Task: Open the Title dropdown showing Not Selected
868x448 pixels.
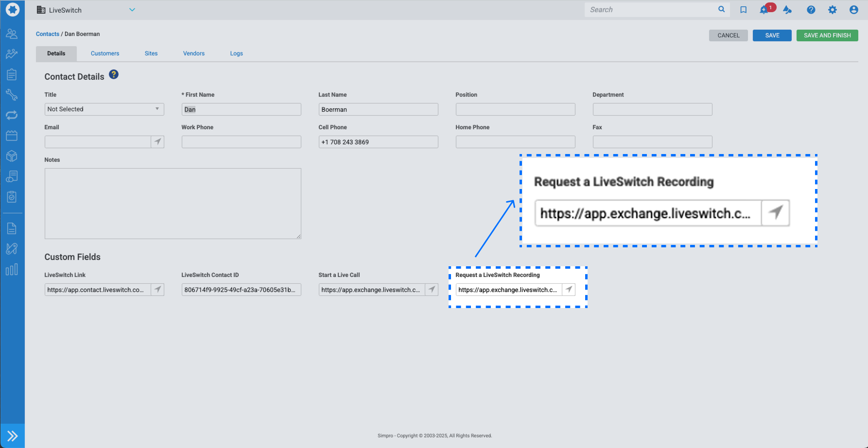Action: pyautogui.click(x=104, y=109)
